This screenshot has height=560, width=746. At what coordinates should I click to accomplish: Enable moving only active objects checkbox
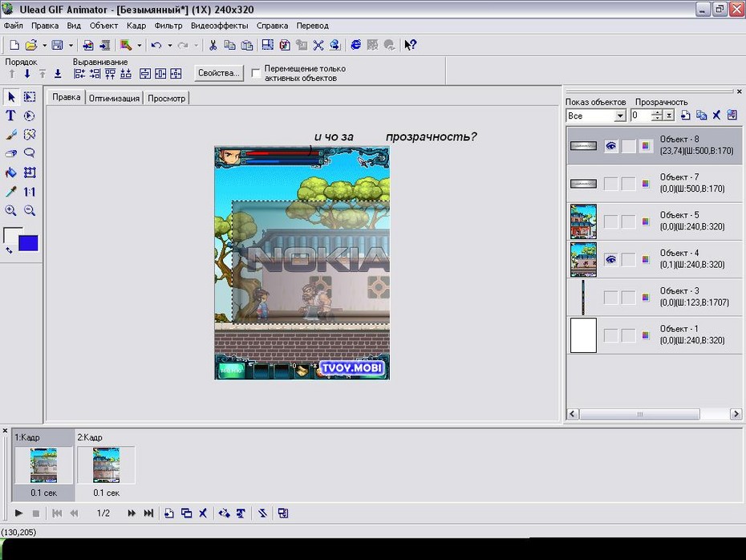click(x=256, y=73)
